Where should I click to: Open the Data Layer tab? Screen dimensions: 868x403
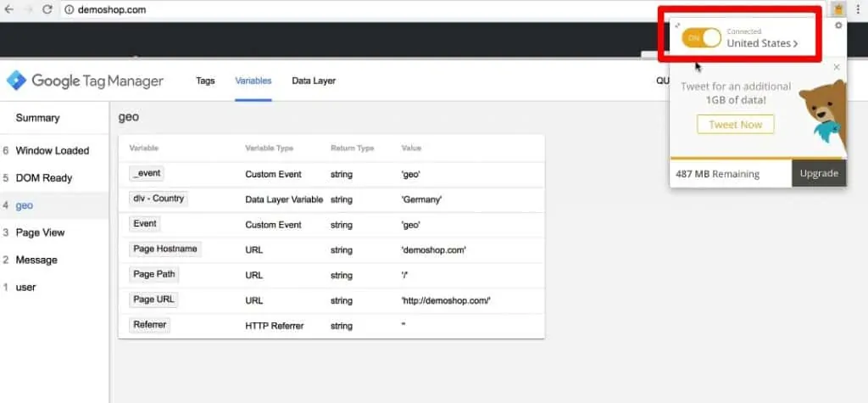click(x=314, y=81)
